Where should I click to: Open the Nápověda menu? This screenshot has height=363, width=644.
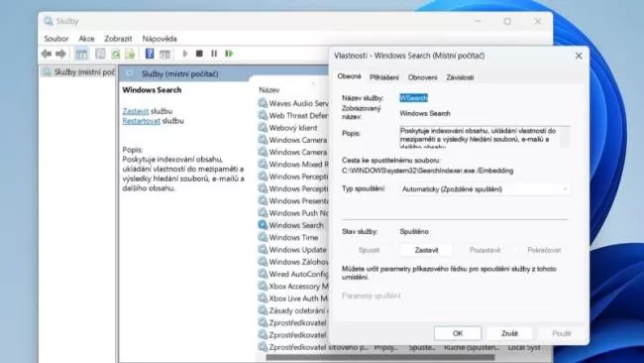pos(160,39)
